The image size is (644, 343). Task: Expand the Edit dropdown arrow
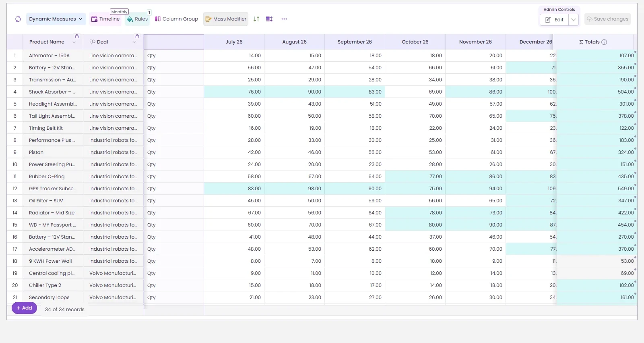pyautogui.click(x=574, y=20)
